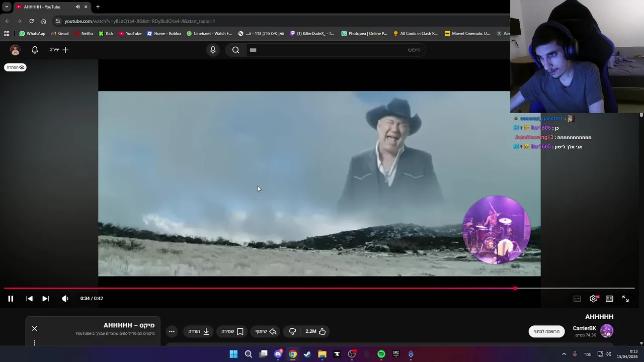Screen dimensions: 644x362
Task: Open All Cards in Clash Royale bookmark
Action: click(x=415, y=34)
